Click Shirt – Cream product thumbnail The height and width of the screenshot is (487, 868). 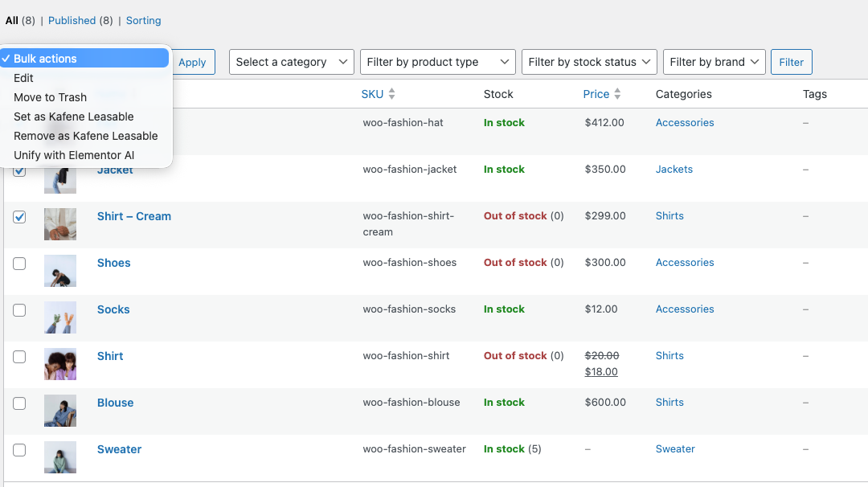60,224
